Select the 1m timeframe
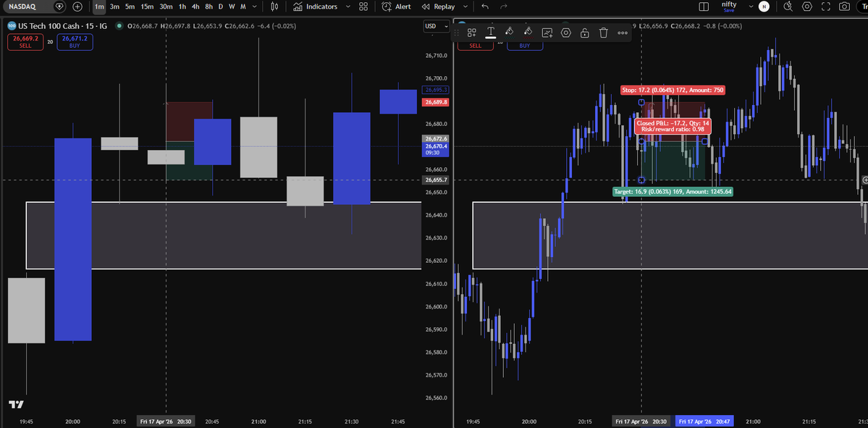 click(x=99, y=7)
